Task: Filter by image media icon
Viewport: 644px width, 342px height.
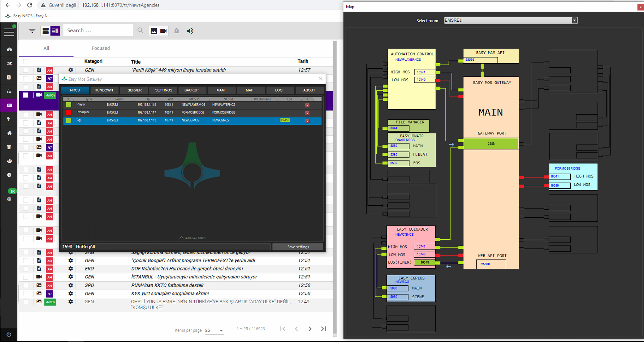Action: pos(154,31)
